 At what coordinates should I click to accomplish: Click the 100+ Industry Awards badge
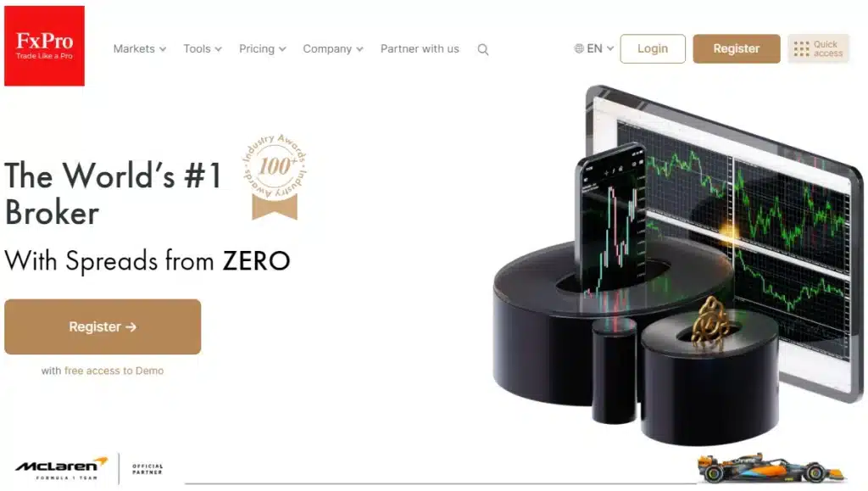[275, 176]
